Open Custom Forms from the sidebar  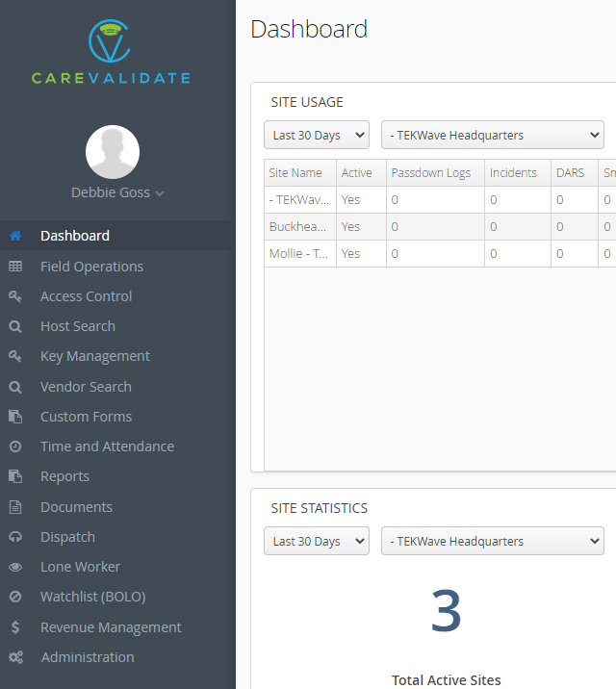pyautogui.click(x=86, y=417)
